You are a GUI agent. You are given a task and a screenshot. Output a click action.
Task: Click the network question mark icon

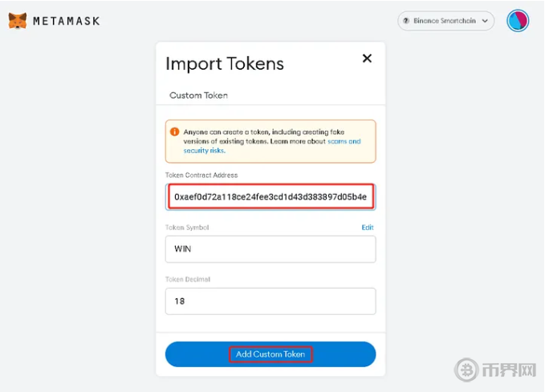(x=407, y=21)
